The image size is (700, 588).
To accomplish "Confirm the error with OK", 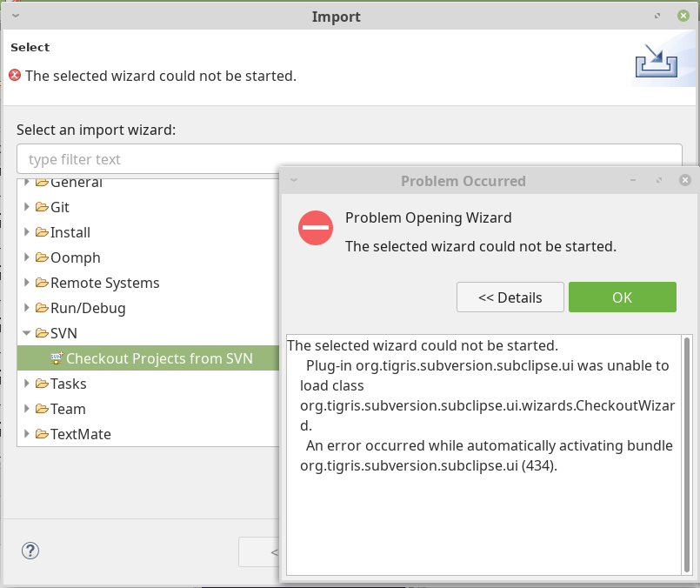I will tap(623, 297).
